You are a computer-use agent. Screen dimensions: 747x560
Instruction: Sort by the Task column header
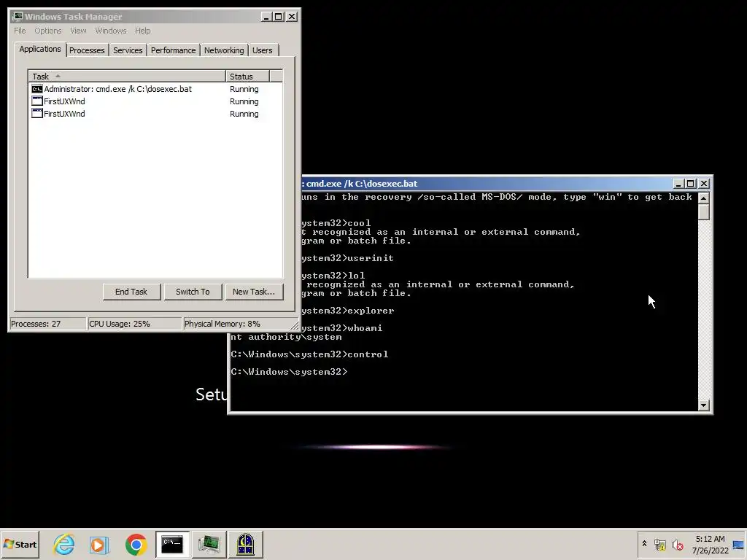pos(127,76)
